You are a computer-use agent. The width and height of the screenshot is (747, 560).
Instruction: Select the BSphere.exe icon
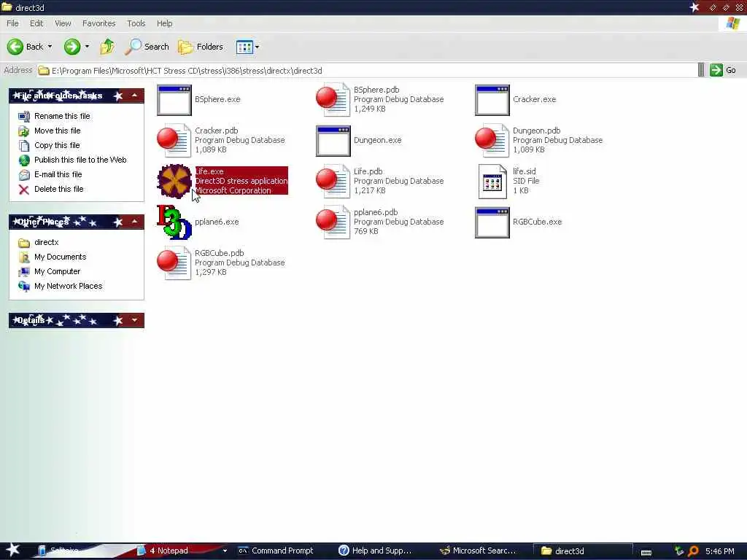pos(174,100)
